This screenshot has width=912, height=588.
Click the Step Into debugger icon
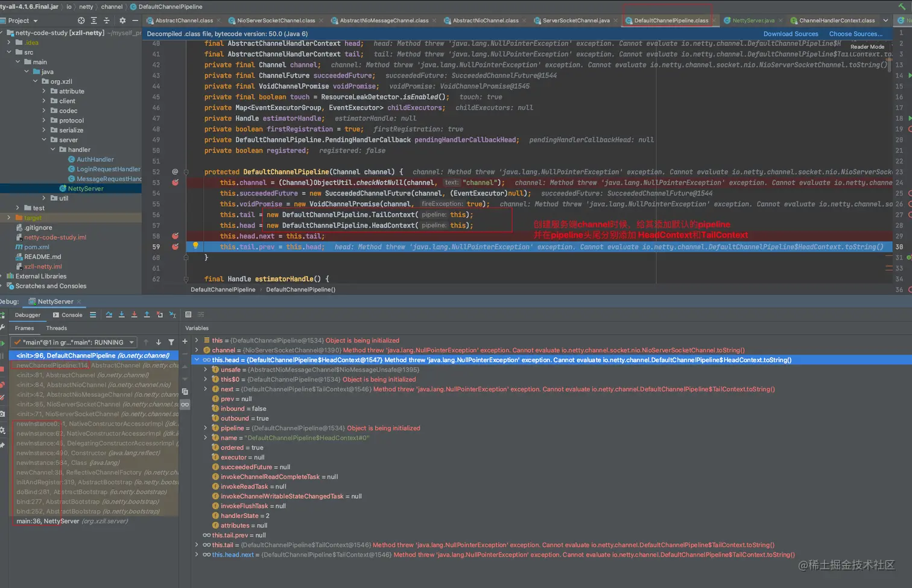(122, 315)
